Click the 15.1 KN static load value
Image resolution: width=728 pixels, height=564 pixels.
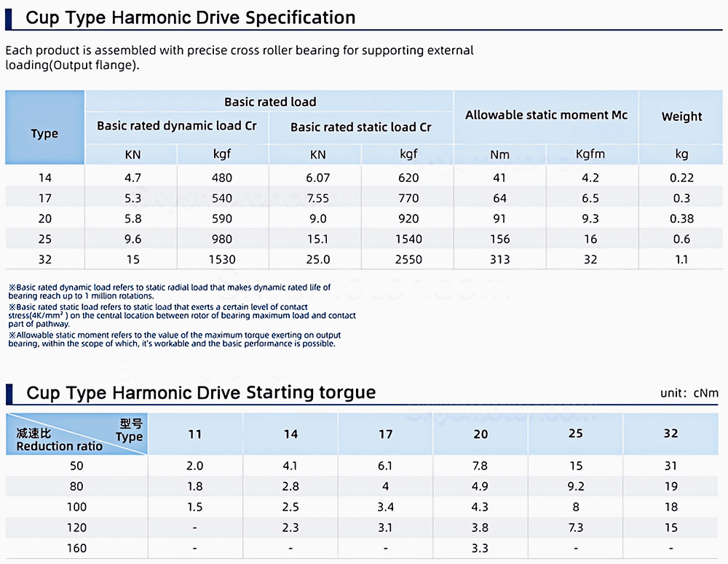[x=318, y=239]
